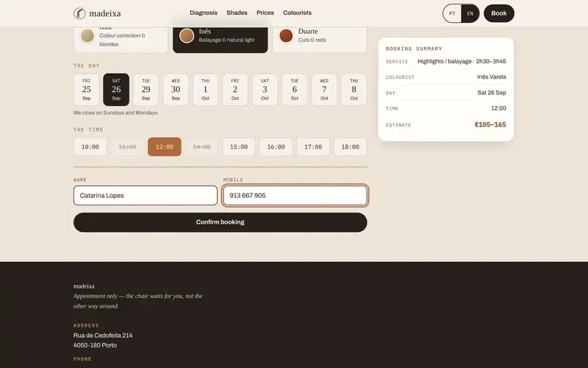Select Thu 1 Oct day
The height and width of the screenshot is (368, 588).
pyautogui.click(x=205, y=89)
